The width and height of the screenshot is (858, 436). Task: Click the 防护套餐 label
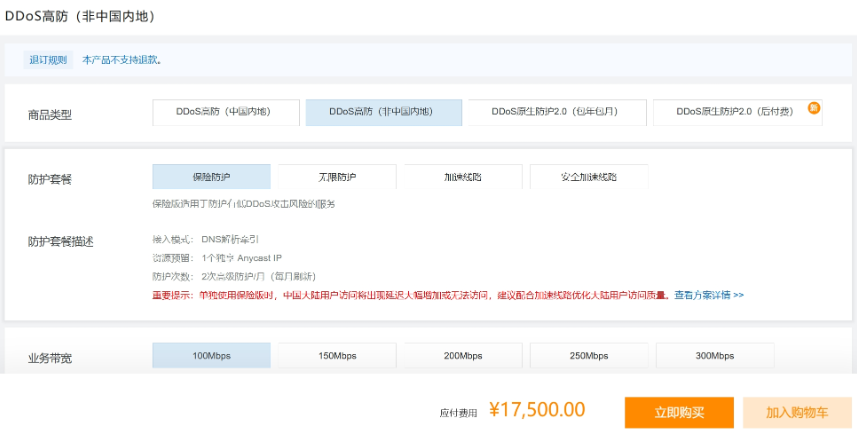(x=50, y=179)
